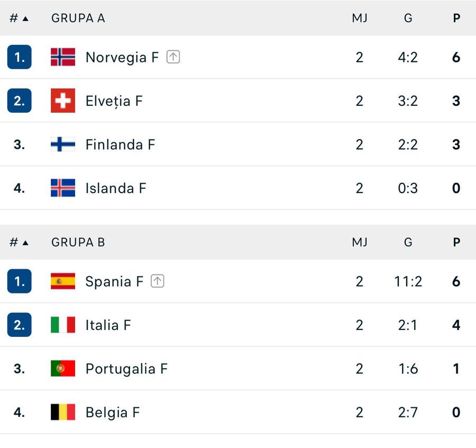The width and height of the screenshot is (476, 448).
Task: Click the Switzerland flag icon
Action: point(62,100)
